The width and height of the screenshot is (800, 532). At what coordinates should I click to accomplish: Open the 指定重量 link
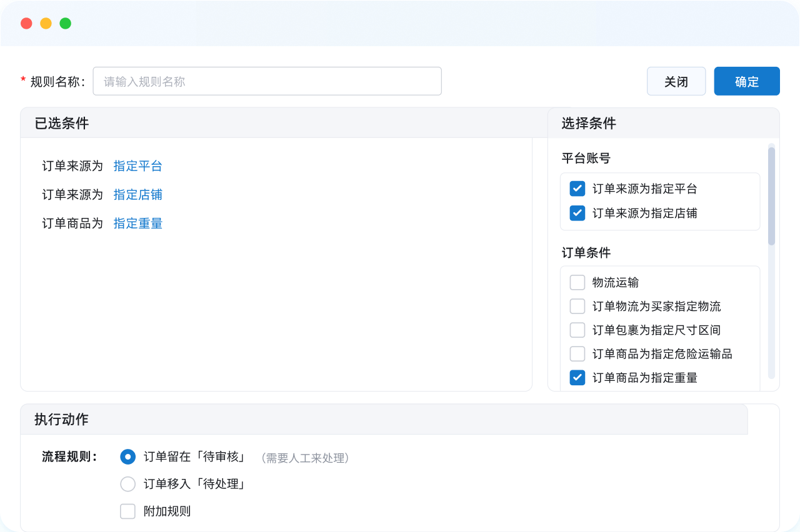(x=138, y=224)
